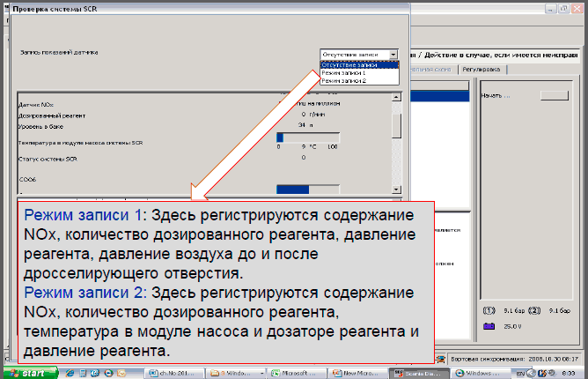Click the battery voltage icon showing 25.0 V
Viewport: 588px width, 379px height.
click(x=489, y=326)
